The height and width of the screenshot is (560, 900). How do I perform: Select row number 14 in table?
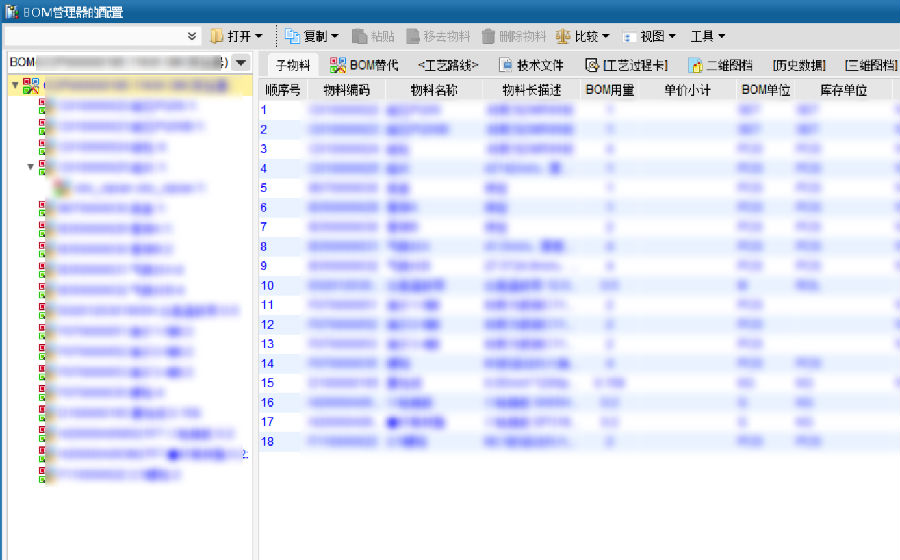[x=267, y=363]
